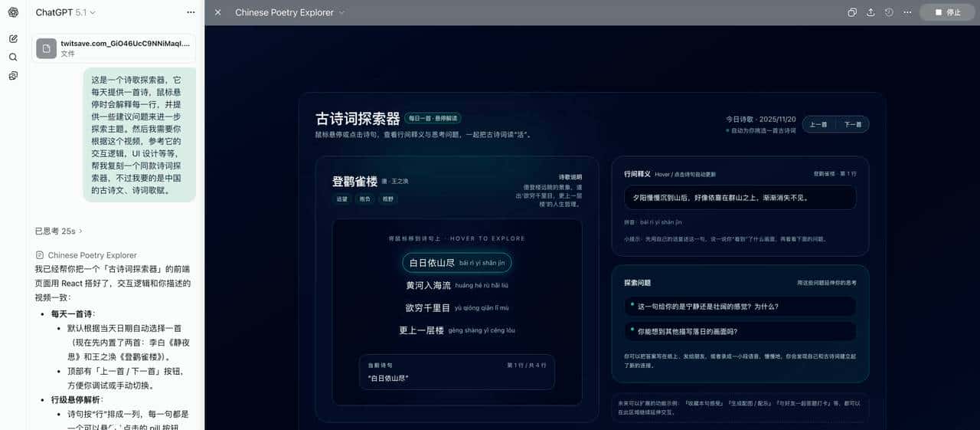Click the poem title 登鹳雀楼
Viewport: 980px width, 430px height.
click(x=354, y=182)
